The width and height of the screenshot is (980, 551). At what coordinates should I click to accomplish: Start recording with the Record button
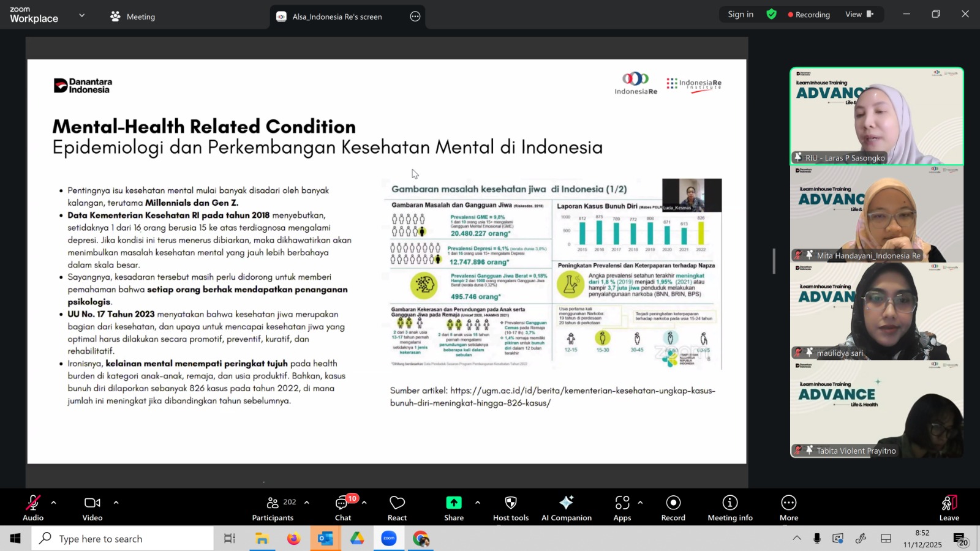pos(673,508)
